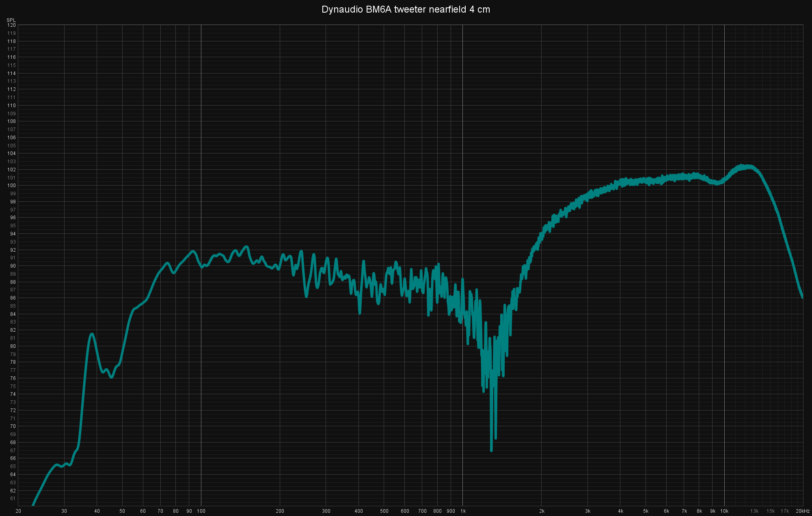Click the '400' frequency axis label
This screenshot has width=812, height=516.
(359, 511)
